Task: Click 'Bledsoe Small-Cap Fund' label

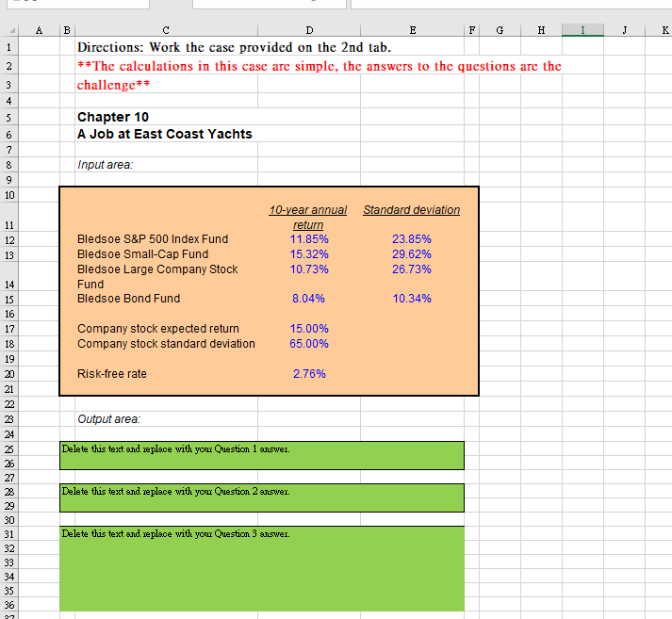Action: 142,254
